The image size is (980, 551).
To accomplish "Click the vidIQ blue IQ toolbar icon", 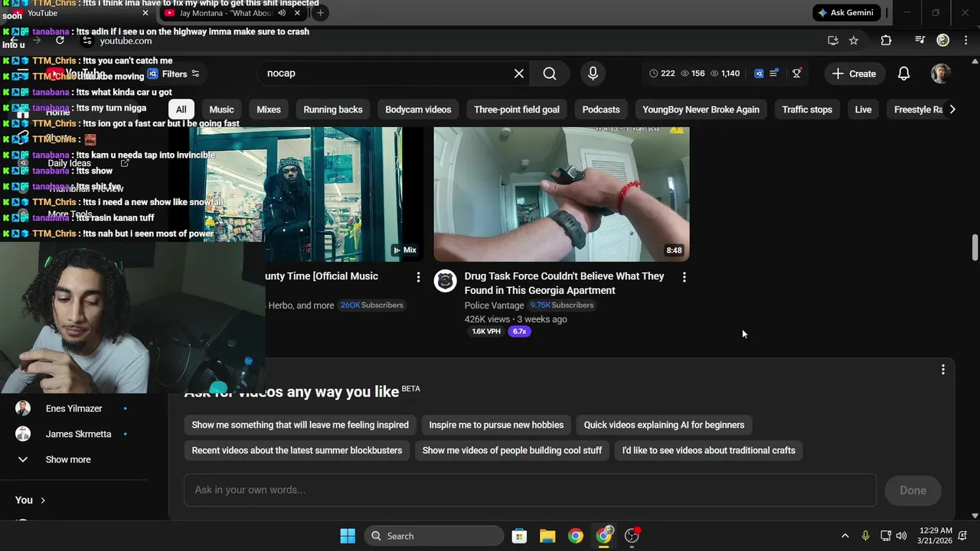I will point(759,73).
